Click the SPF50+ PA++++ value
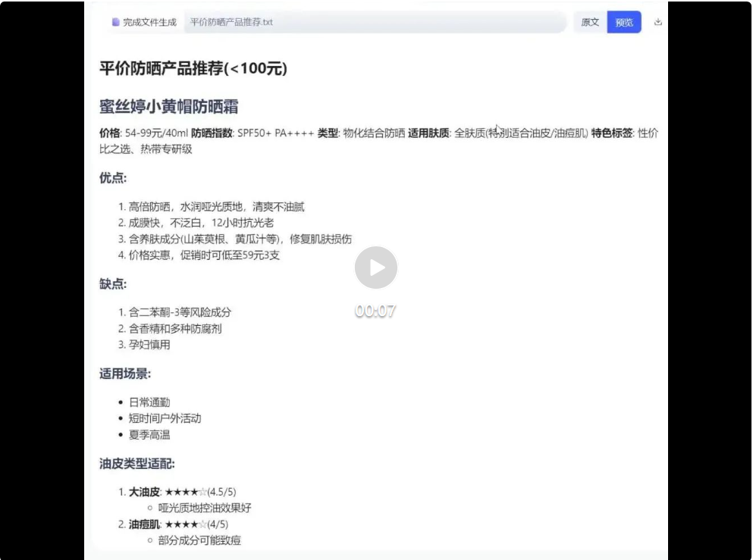Screen dimensions: 753x560 276,133
